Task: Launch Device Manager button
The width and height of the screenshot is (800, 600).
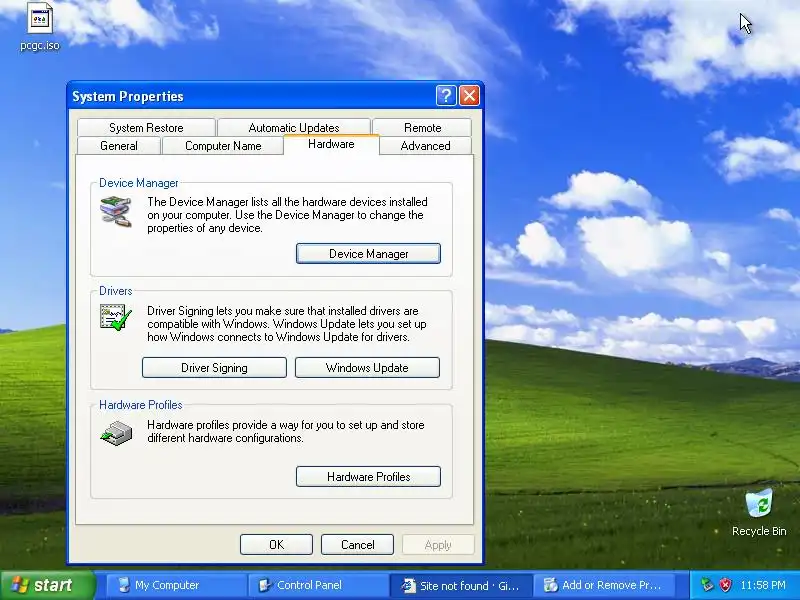Action: click(368, 254)
